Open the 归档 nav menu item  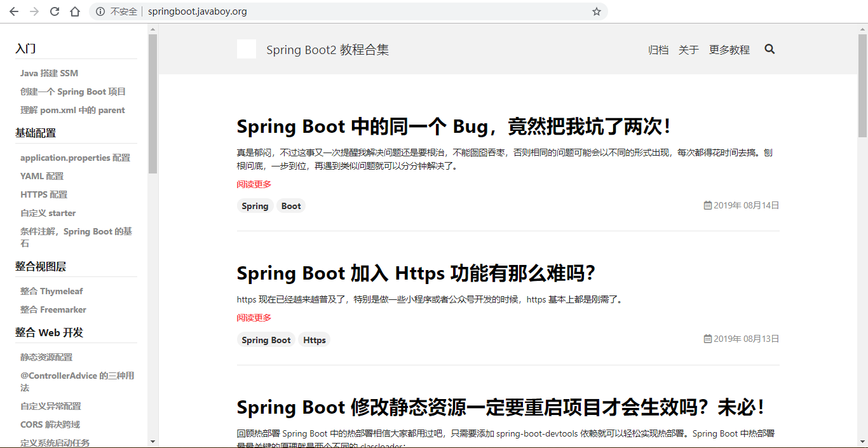(658, 50)
